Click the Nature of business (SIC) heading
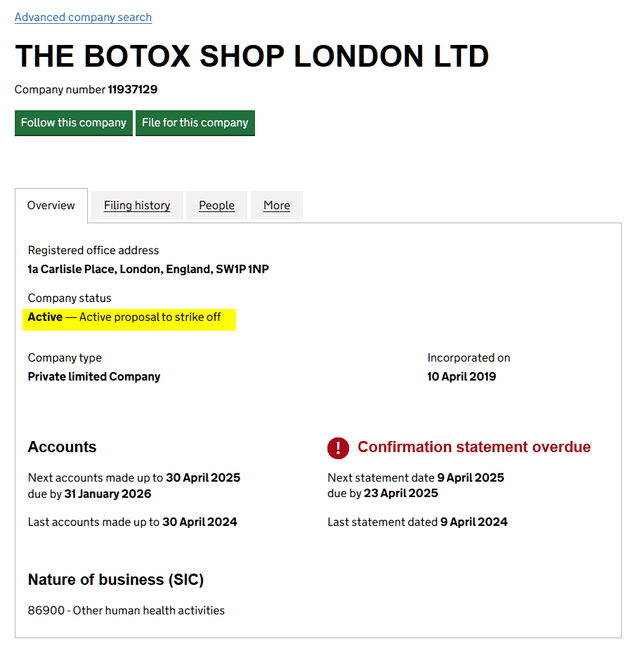The image size is (640, 660). click(x=116, y=579)
